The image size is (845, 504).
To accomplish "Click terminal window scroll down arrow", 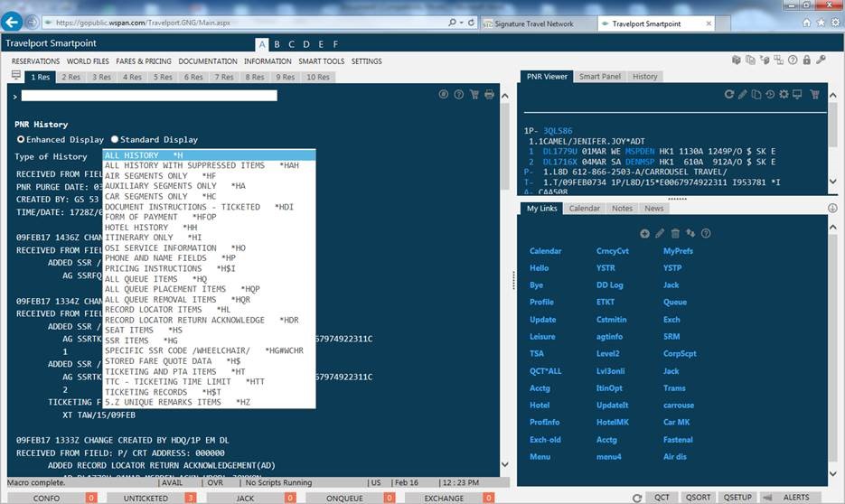I will point(504,464).
